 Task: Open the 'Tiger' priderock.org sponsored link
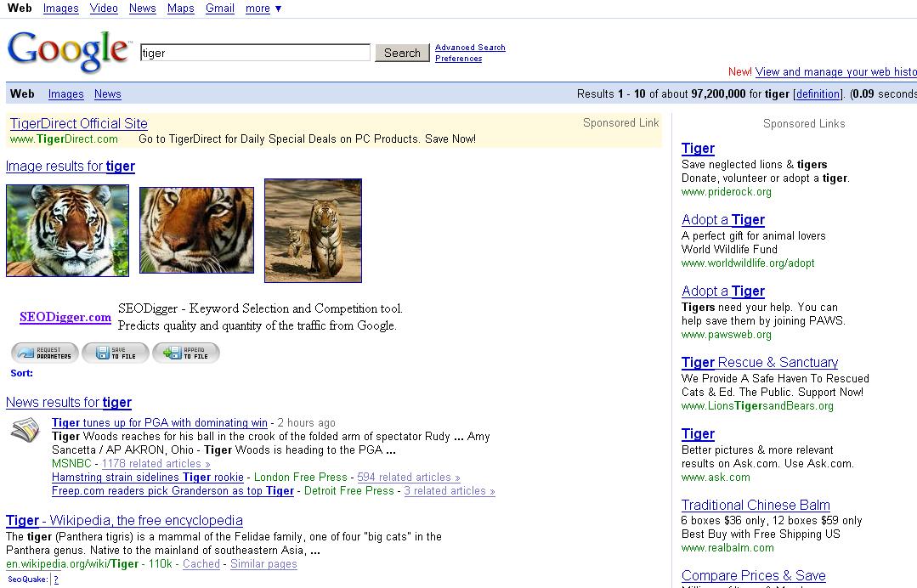pyautogui.click(x=699, y=149)
